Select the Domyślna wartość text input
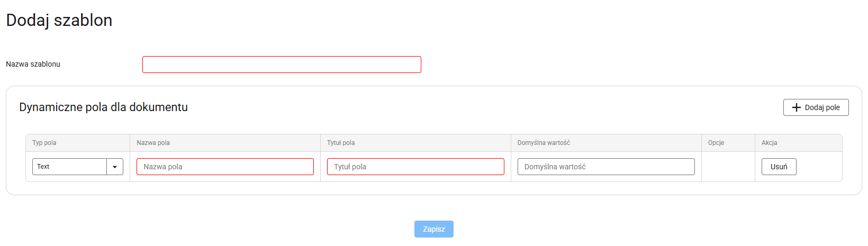 point(606,167)
